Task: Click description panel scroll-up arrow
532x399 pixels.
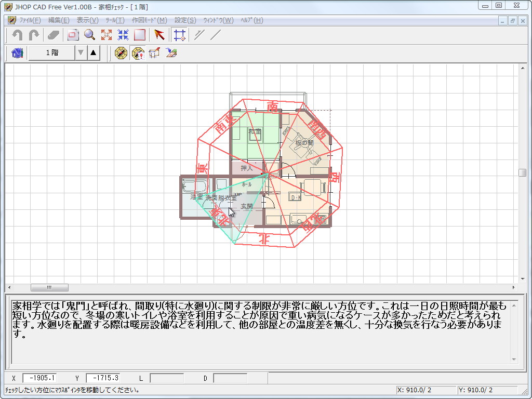Action: (514, 305)
